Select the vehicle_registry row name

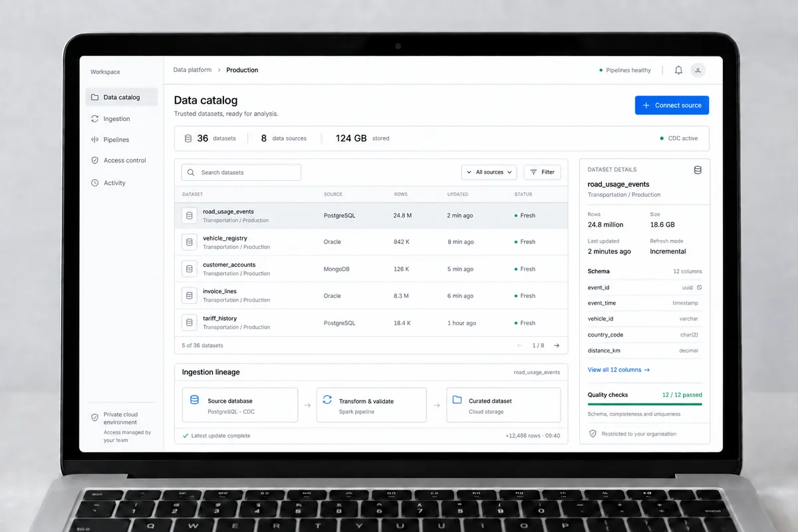click(225, 238)
